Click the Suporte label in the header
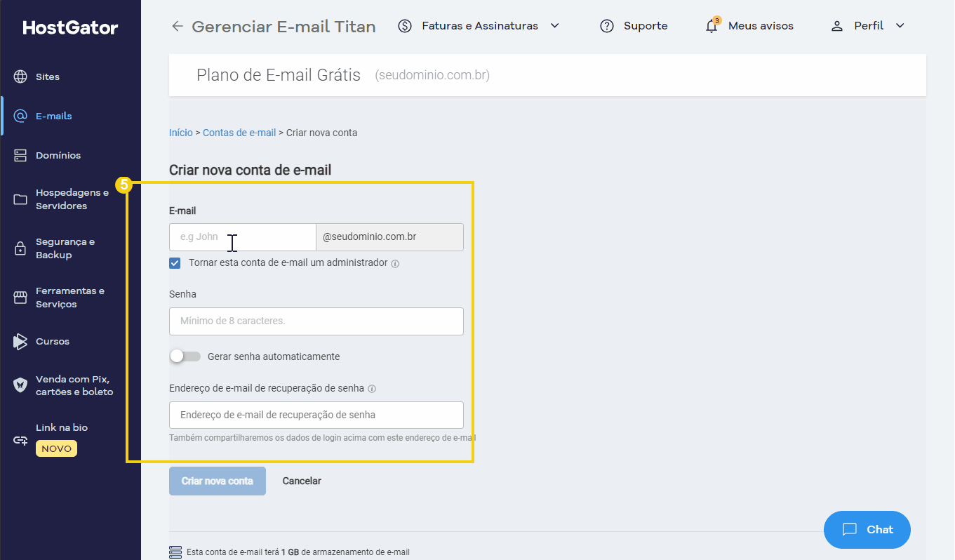The width and height of the screenshot is (955, 560). (x=646, y=26)
